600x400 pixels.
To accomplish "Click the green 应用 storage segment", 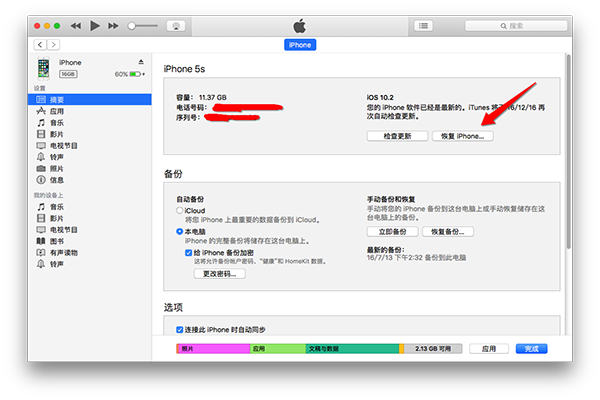I will pyautogui.click(x=278, y=349).
